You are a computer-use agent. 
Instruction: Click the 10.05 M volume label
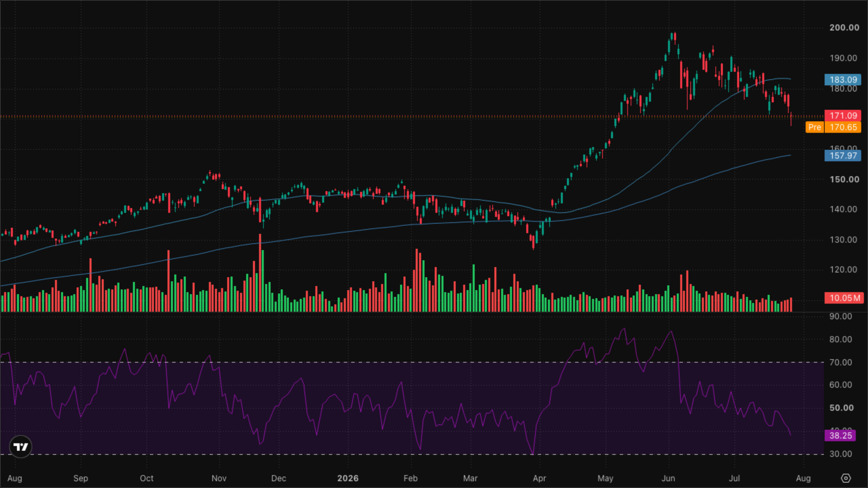point(844,298)
